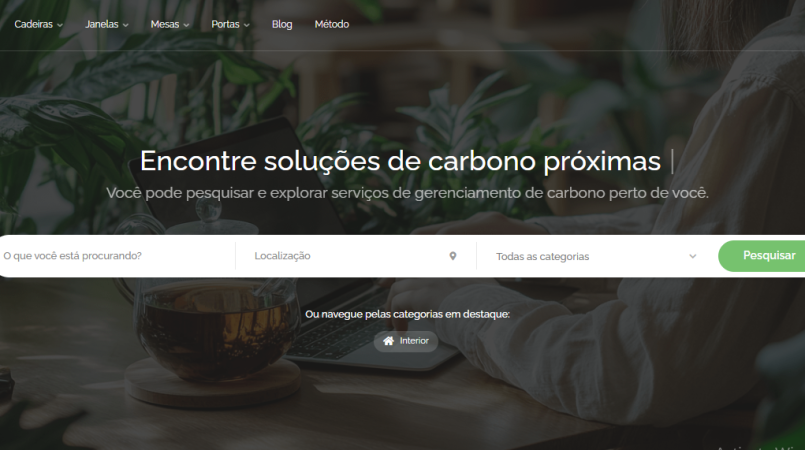
Task: Browse the Interior featured category
Action: (x=406, y=341)
